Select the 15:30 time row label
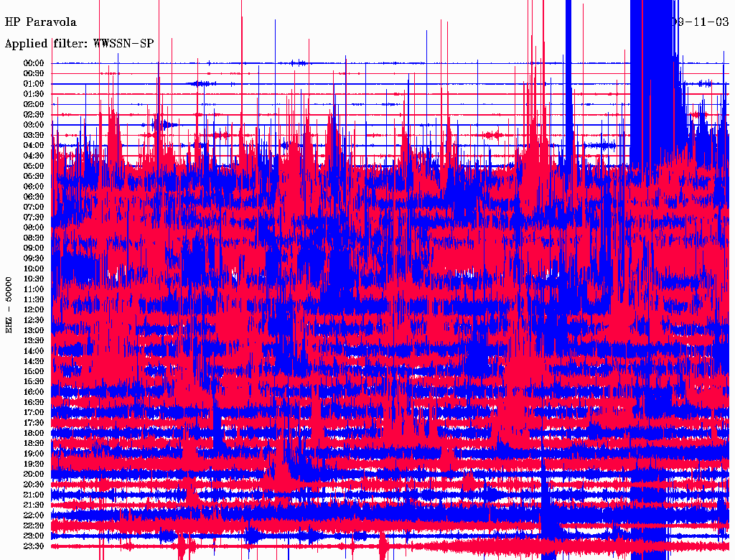This screenshot has height=560, width=735. click(x=34, y=382)
